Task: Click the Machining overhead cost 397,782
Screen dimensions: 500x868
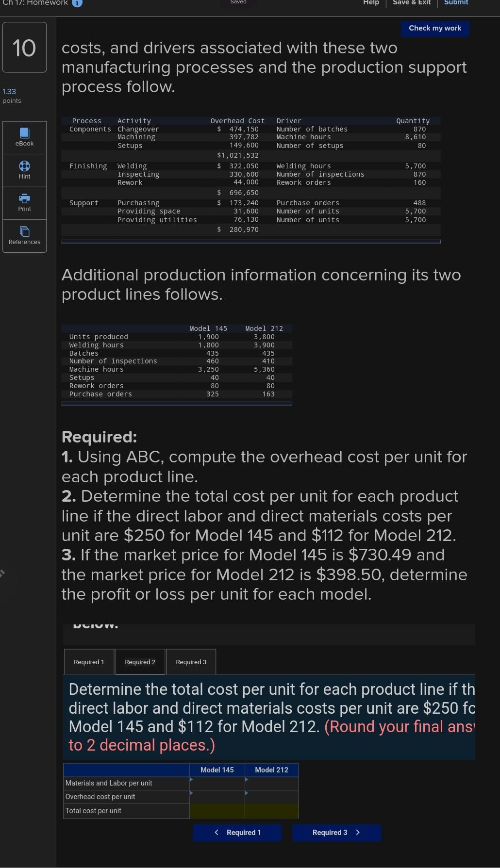Action: (x=244, y=137)
